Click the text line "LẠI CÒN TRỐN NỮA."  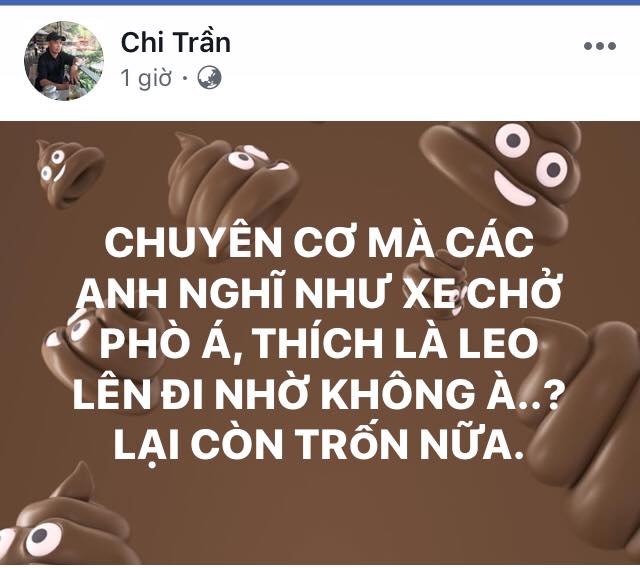coord(318,444)
